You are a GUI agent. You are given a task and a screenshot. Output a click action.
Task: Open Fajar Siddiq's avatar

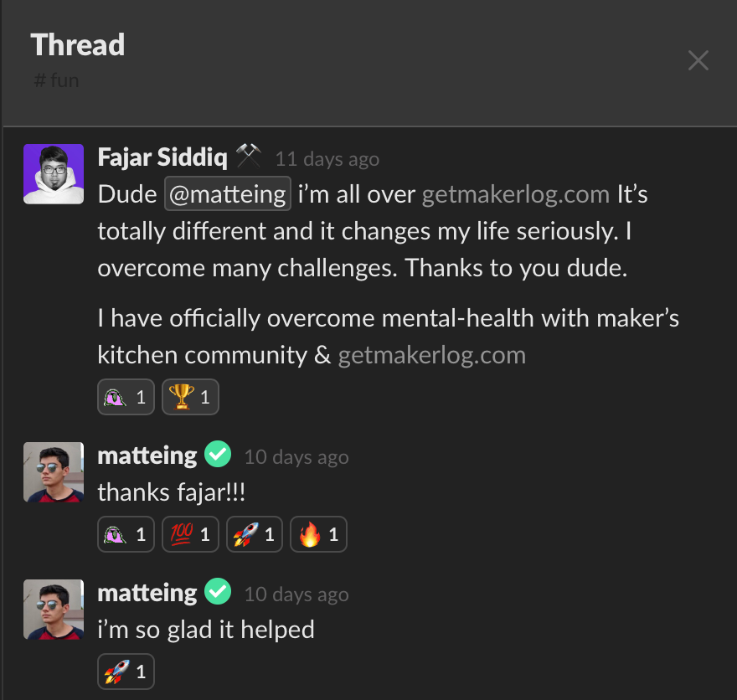point(54,174)
